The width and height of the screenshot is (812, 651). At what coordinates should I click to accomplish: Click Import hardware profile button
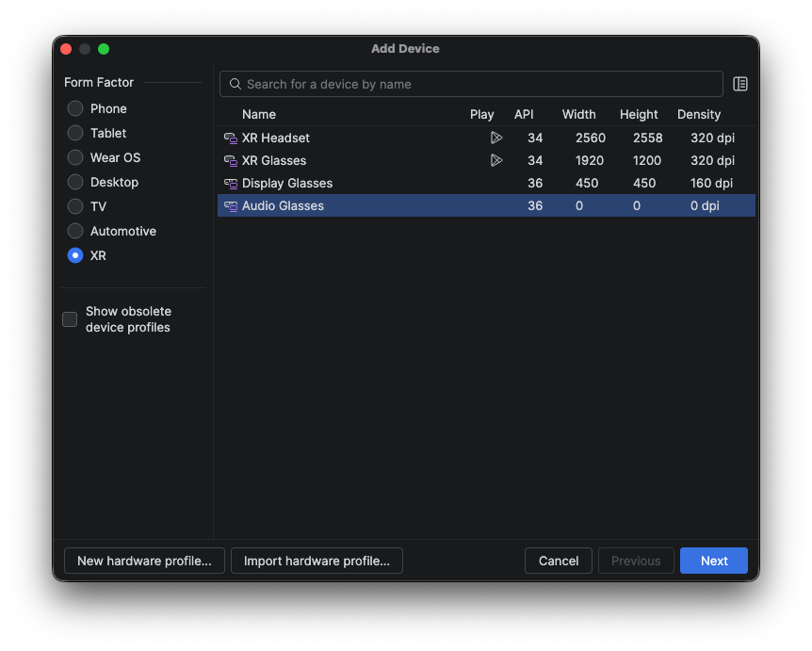tap(317, 561)
